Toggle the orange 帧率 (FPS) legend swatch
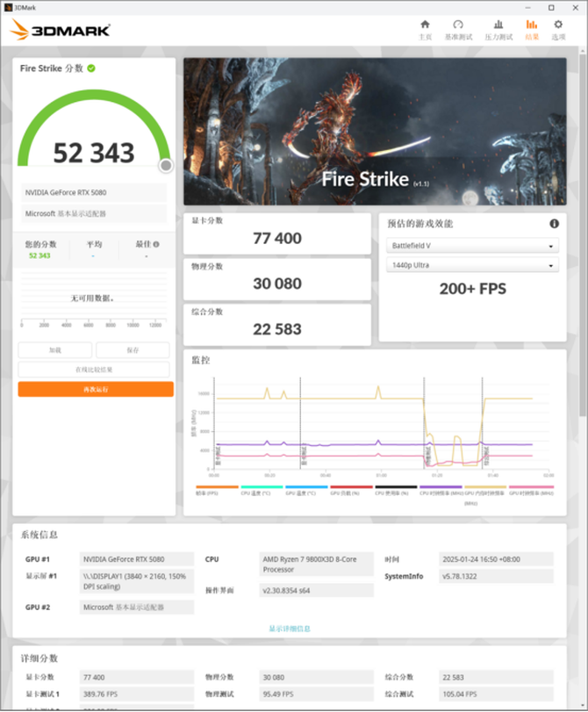Image resolution: width=588 pixels, height=712 pixels. [217, 486]
